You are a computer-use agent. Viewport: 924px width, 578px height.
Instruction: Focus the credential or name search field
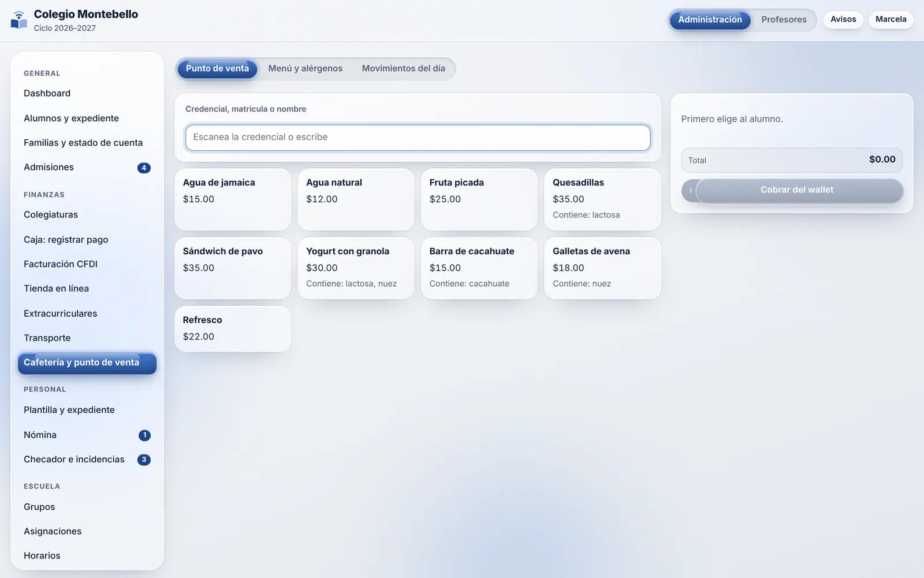tap(418, 138)
